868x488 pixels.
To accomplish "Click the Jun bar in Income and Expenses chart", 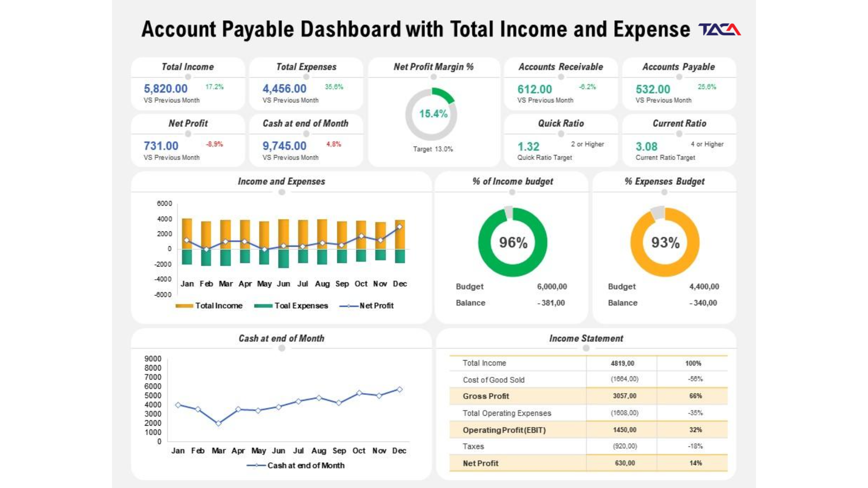I will point(283,244).
